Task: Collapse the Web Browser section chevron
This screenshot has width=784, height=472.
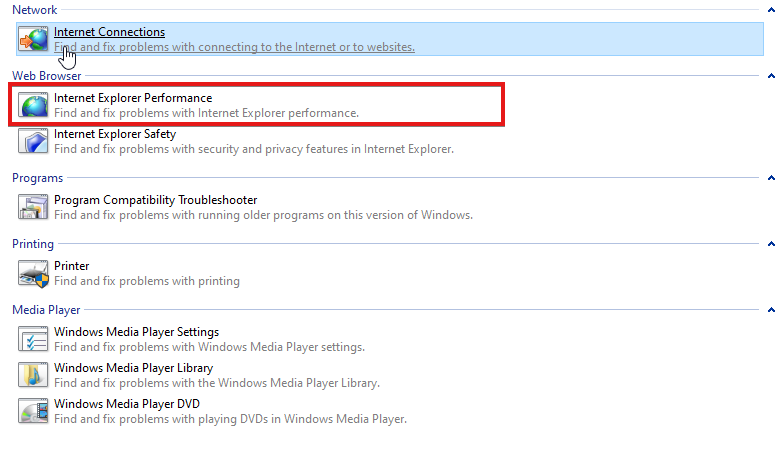Action: 771,76
